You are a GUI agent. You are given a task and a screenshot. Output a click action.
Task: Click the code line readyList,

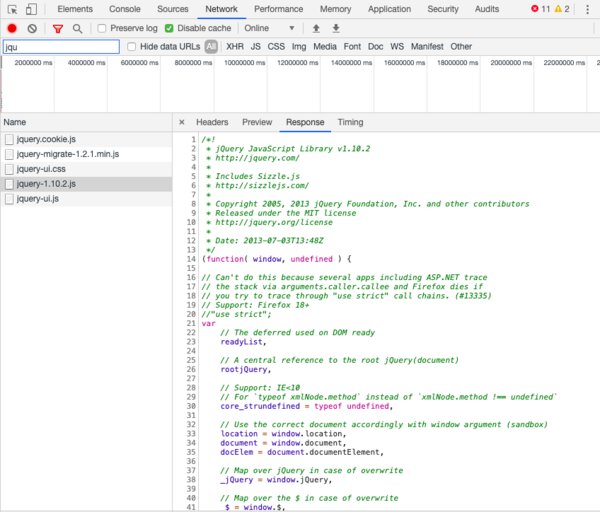(x=243, y=342)
